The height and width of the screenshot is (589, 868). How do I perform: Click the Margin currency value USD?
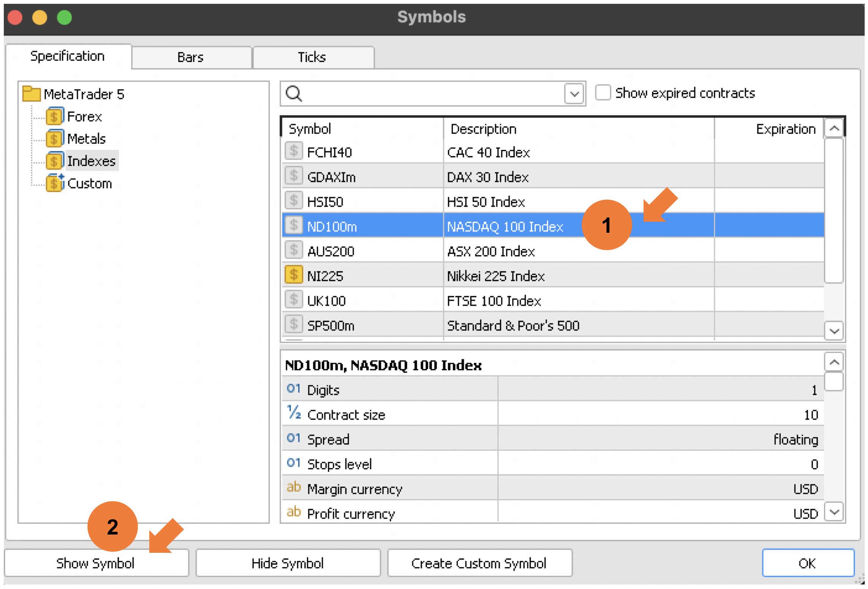pyautogui.click(x=806, y=489)
